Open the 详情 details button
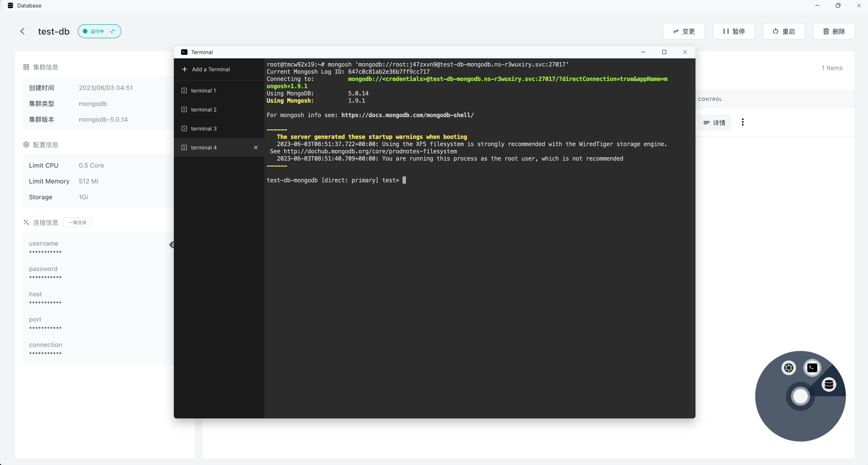Viewport: 868px width, 465px height. coord(714,123)
